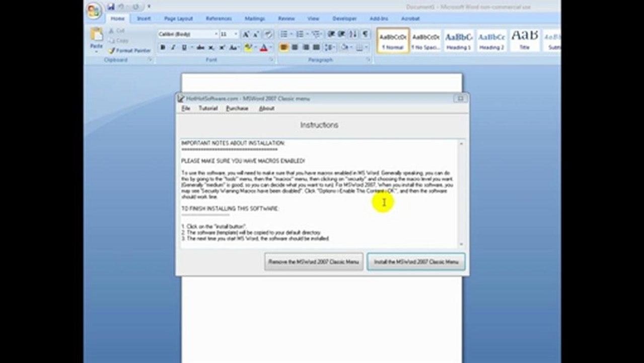
Task: Toggle Subscript formatting
Action: (211, 47)
